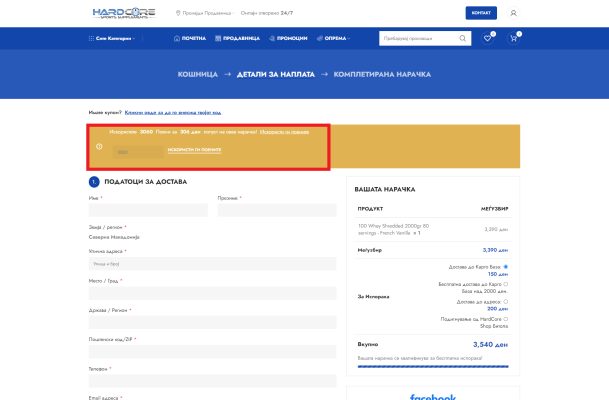
Task: Click the КОНТАКТ button
Action: click(x=481, y=13)
